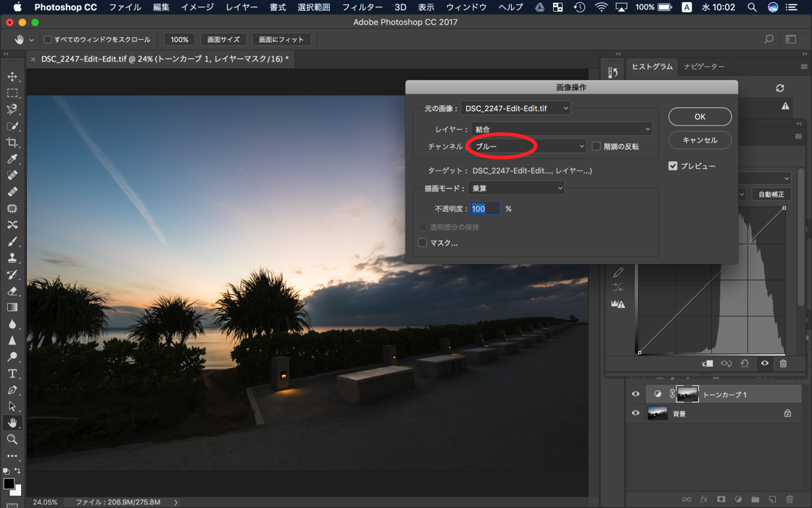
Task: Click OK in 画像操作 dialog
Action: (x=700, y=117)
